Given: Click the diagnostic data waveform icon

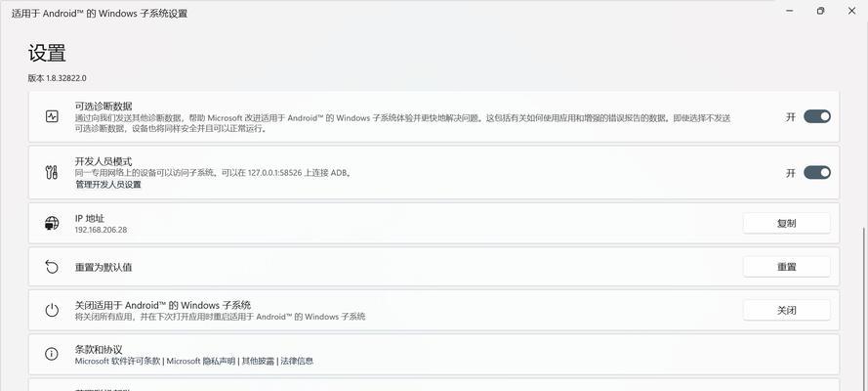Looking at the screenshot, I should pos(52,117).
